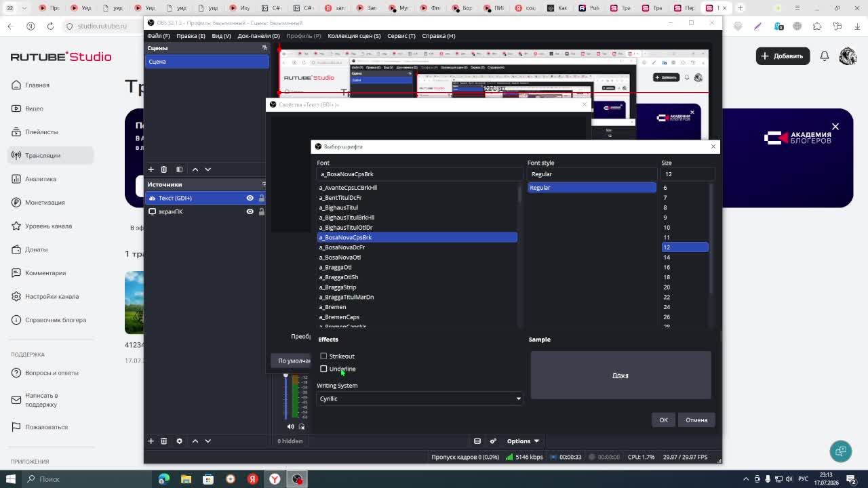Image resolution: width=868 pixels, height=488 pixels.
Task: Open OBS from the Windows taskbar
Action: point(297,479)
